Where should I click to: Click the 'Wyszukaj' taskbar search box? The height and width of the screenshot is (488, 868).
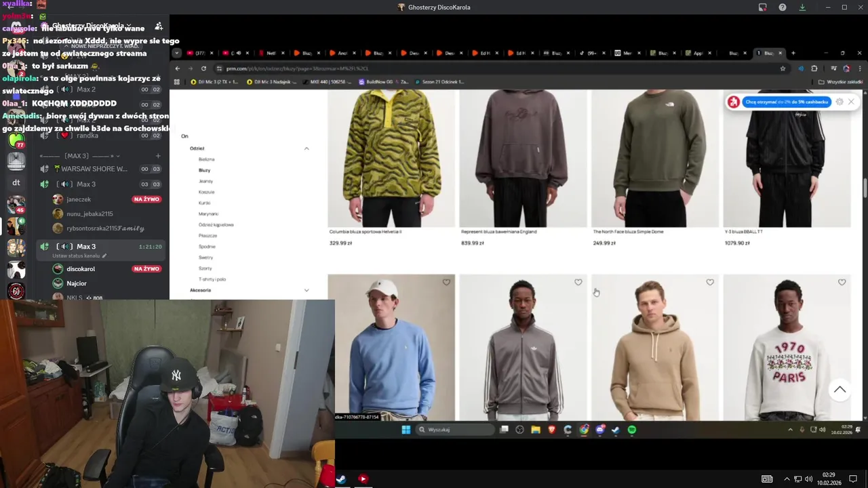[454, 430]
